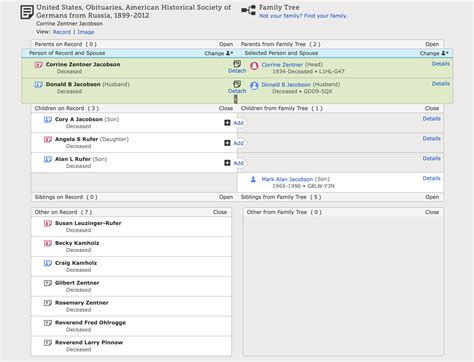The width and height of the screenshot is (474, 362).
Task: Click the red female portrait icon for Corrine Zentner
Action: point(254,66)
